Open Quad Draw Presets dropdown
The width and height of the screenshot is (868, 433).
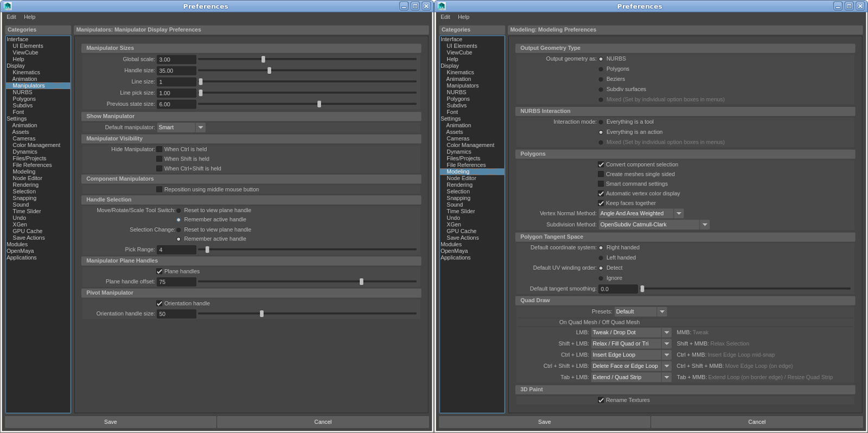641,312
